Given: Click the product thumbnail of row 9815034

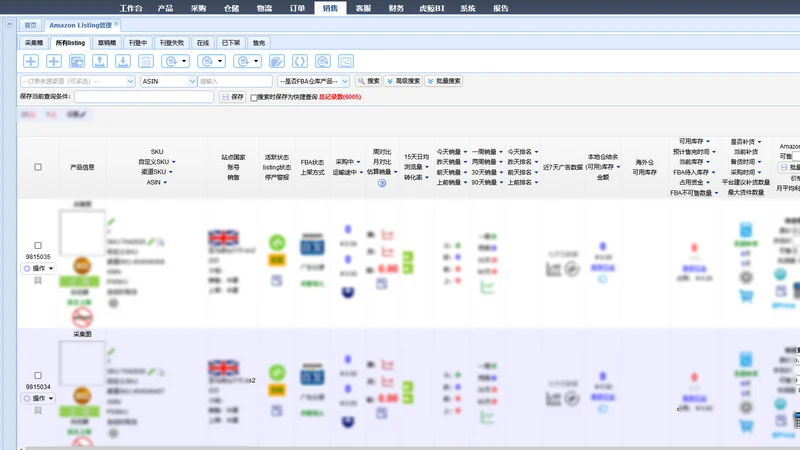Looking at the screenshot, I should [82, 363].
